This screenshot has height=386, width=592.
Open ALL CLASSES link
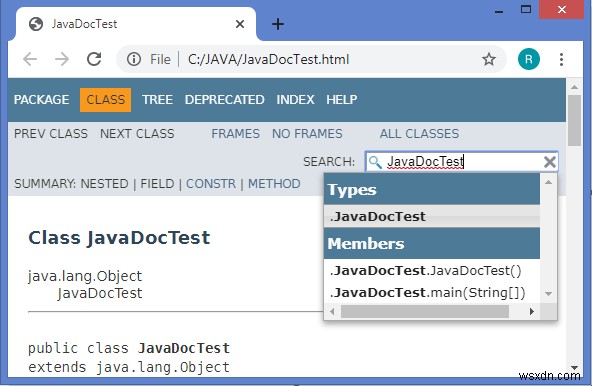click(419, 134)
